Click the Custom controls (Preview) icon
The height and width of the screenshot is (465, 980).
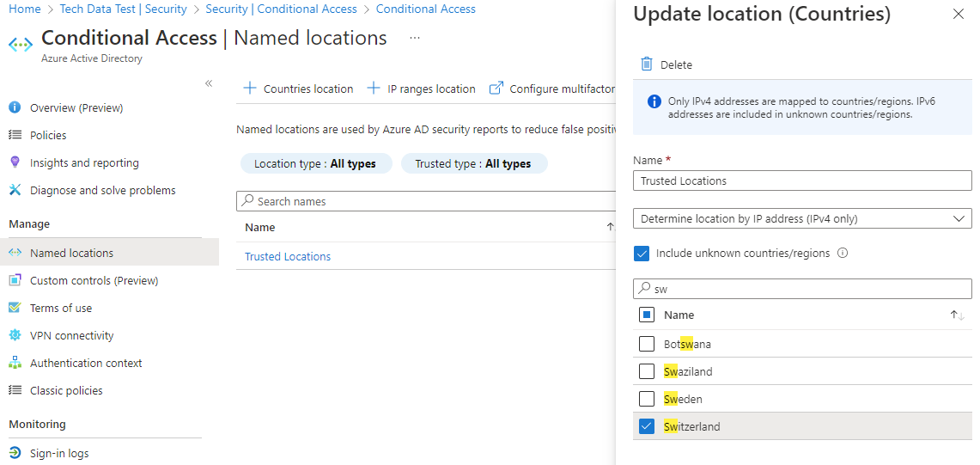[15, 280]
